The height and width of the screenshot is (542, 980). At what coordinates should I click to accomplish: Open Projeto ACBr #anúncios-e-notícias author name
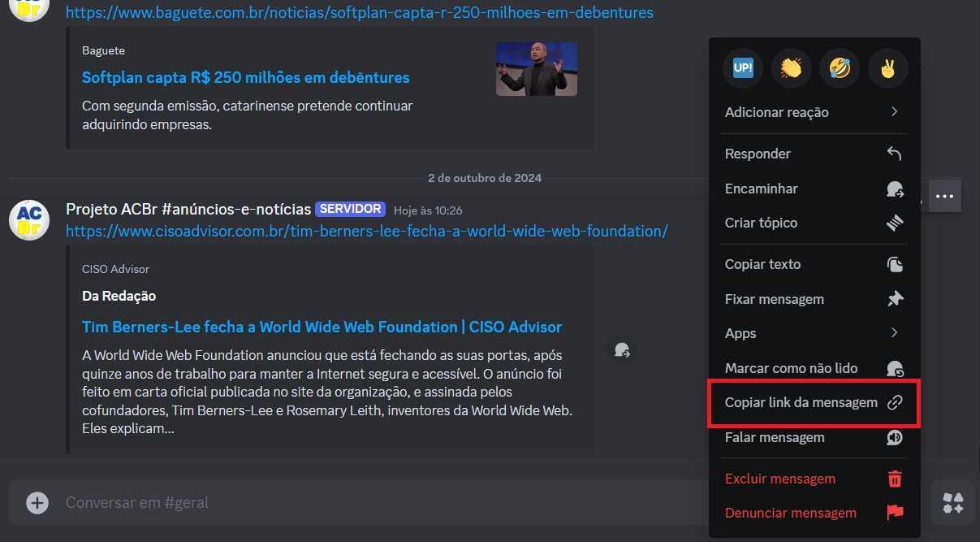tap(188, 209)
